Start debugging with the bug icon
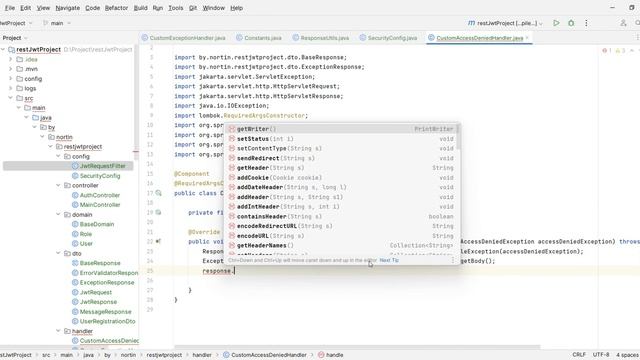This screenshot has width=640, height=360. pyautogui.click(x=571, y=23)
